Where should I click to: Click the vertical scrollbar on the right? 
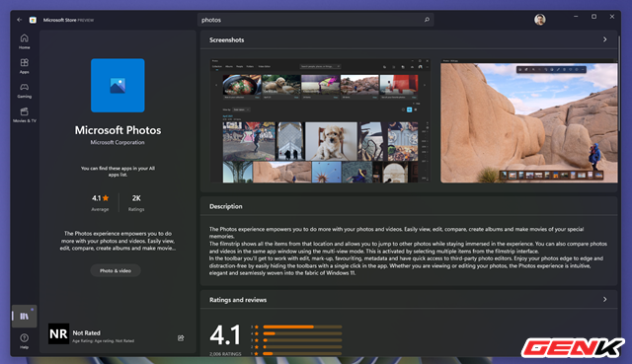coord(619,83)
